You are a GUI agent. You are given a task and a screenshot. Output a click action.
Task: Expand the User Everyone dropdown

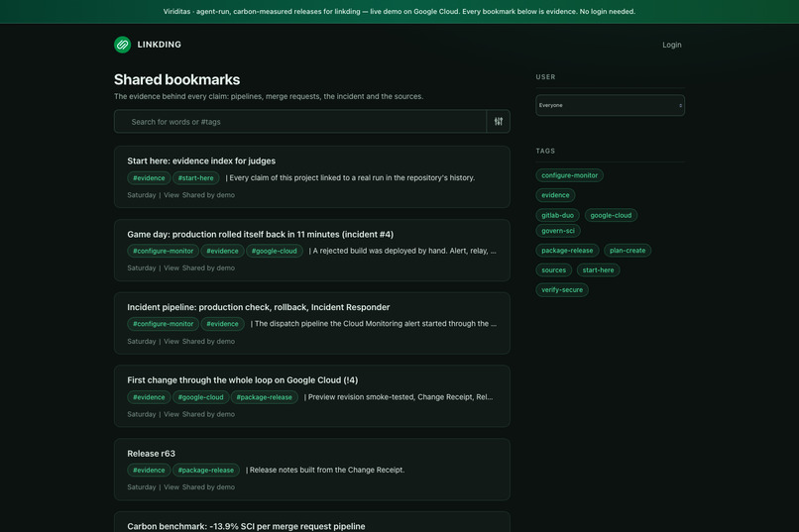coord(610,105)
